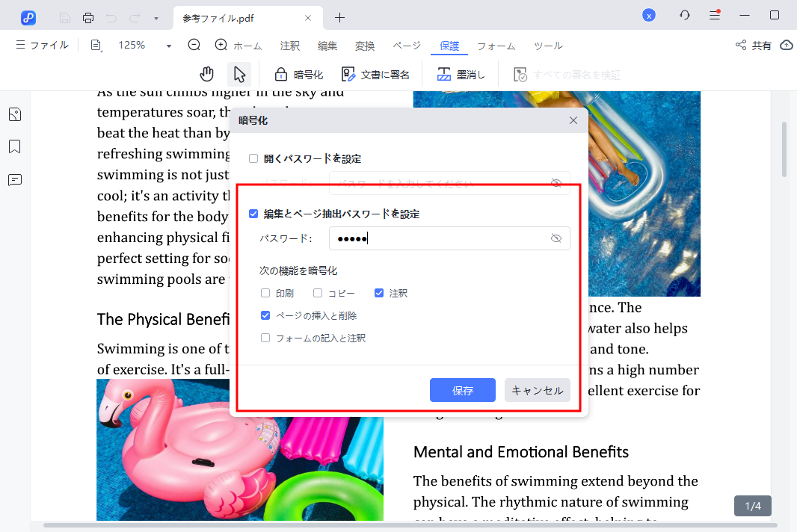Select the Hand pan tool
This screenshot has height=532, width=797.
(x=207, y=74)
